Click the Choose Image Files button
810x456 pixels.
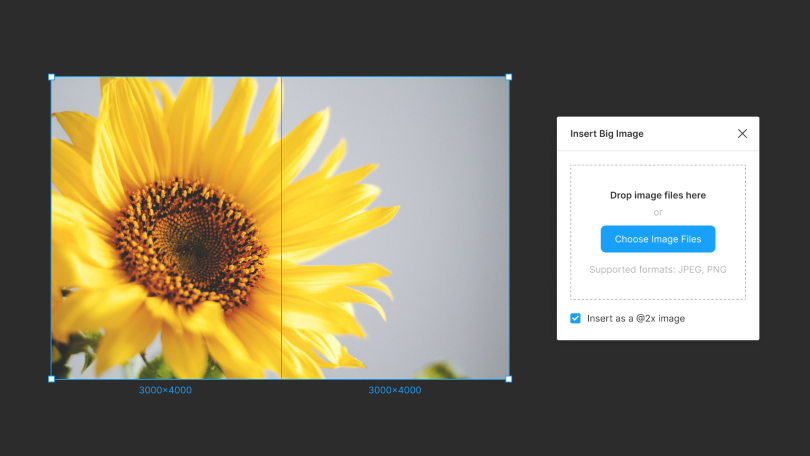point(658,239)
